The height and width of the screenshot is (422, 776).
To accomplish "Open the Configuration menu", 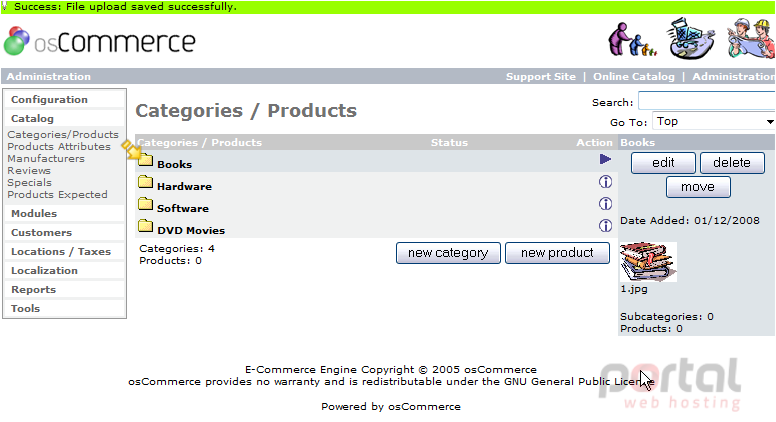I will tap(64, 99).
